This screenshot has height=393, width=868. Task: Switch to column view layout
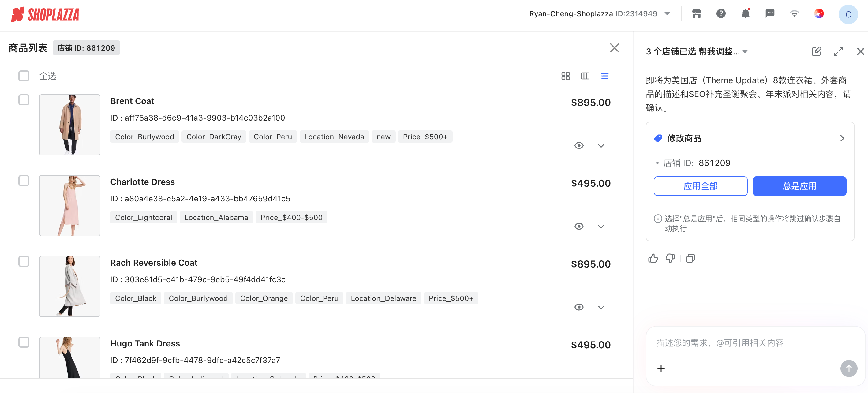(585, 76)
